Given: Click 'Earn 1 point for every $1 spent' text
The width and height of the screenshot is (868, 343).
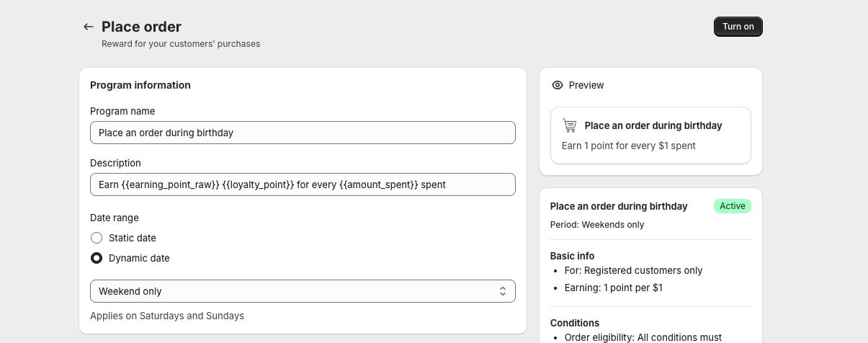Looking at the screenshot, I should pos(628,146).
